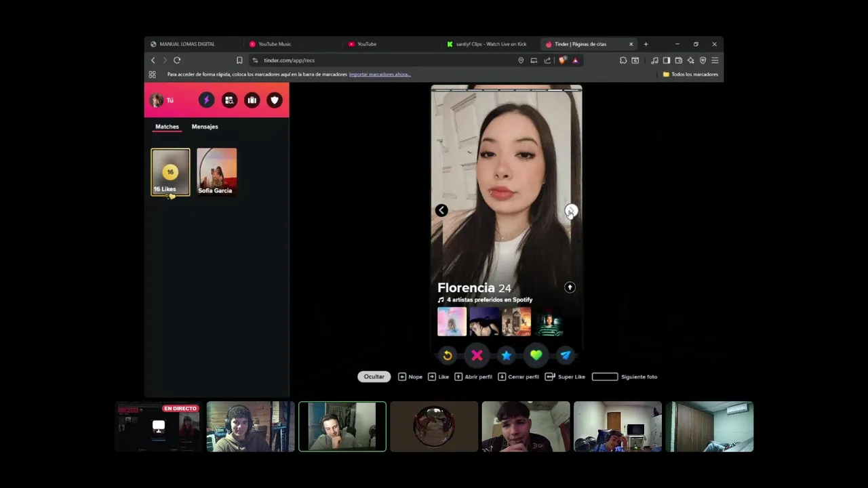Image resolution: width=868 pixels, height=488 pixels.
Task: Open the Work mode briefcase icon
Action: pyautogui.click(x=252, y=100)
